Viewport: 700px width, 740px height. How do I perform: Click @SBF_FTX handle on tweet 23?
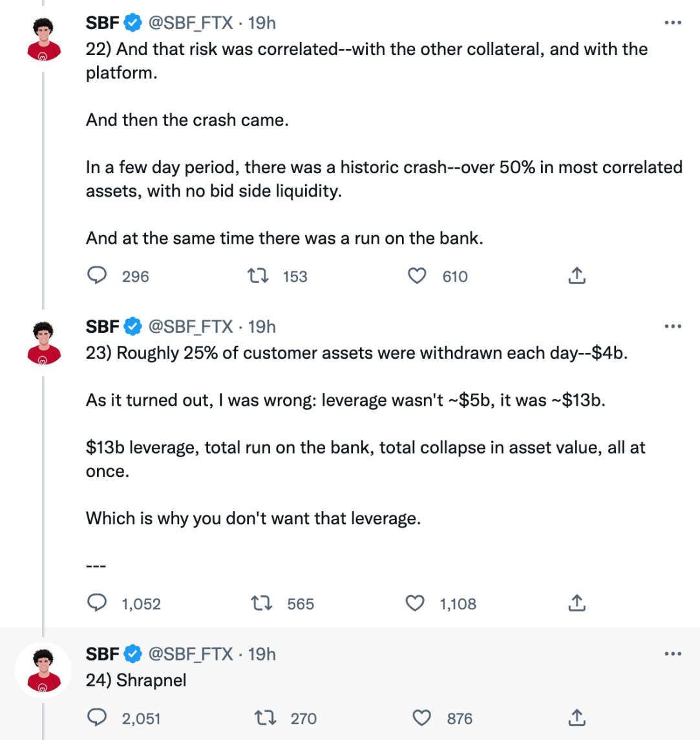tap(191, 327)
